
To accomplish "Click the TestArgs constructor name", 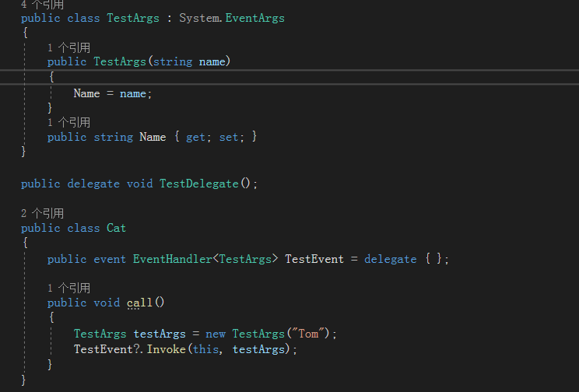I will tap(120, 61).
